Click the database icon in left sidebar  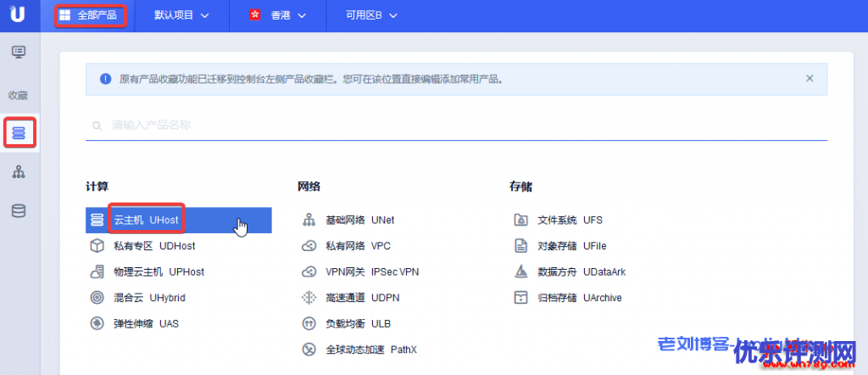(x=19, y=210)
